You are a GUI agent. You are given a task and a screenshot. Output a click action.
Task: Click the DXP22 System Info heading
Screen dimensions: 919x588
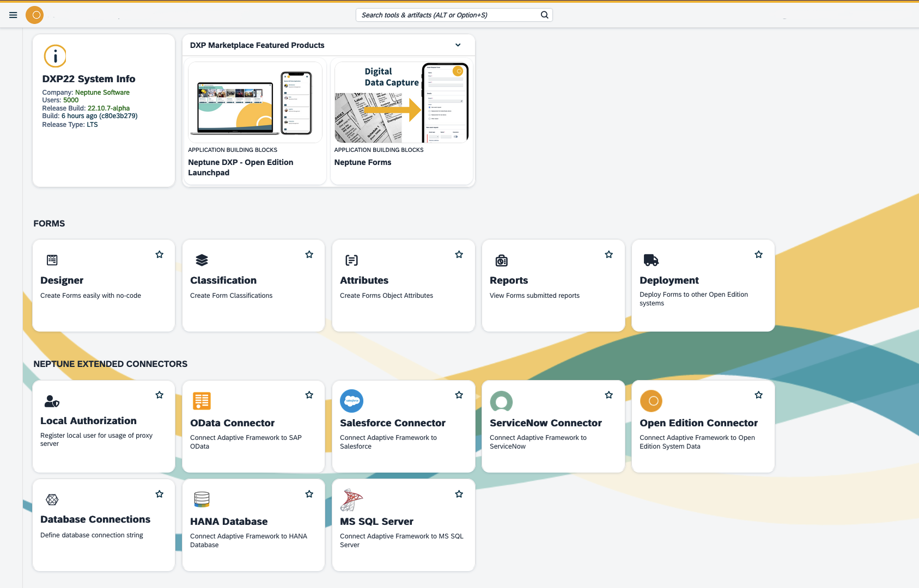(89, 79)
